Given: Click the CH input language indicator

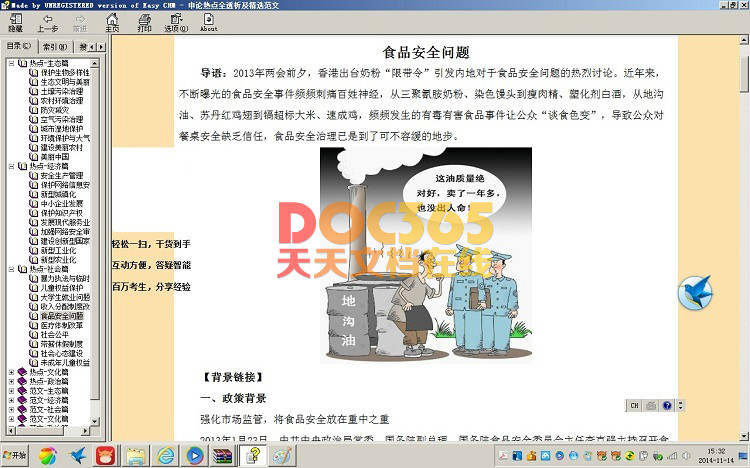Looking at the screenshot, I should click(x=634, y=405).
